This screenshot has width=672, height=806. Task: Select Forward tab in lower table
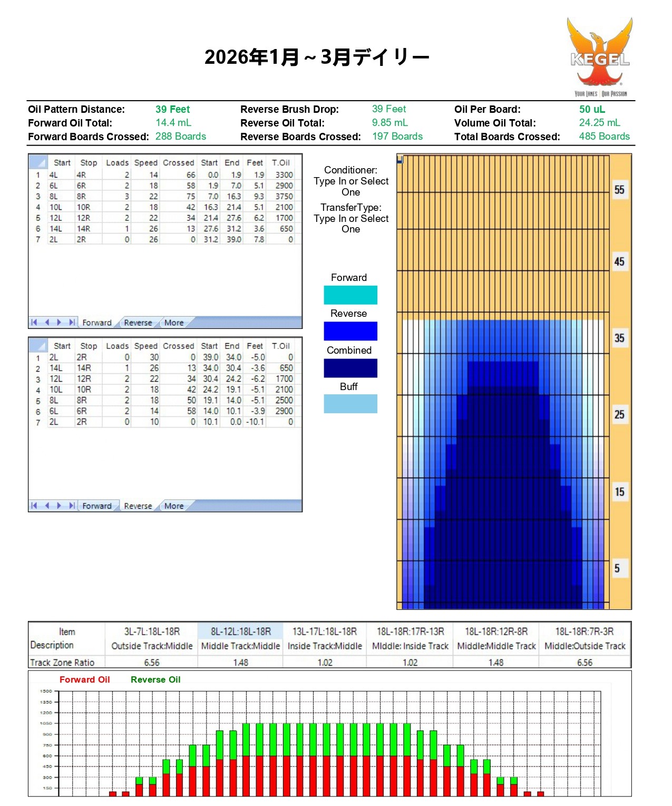click(97, 506)
